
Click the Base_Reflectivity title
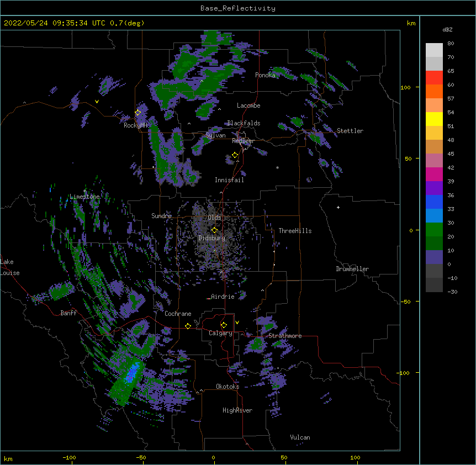click(x=238, y=8)
